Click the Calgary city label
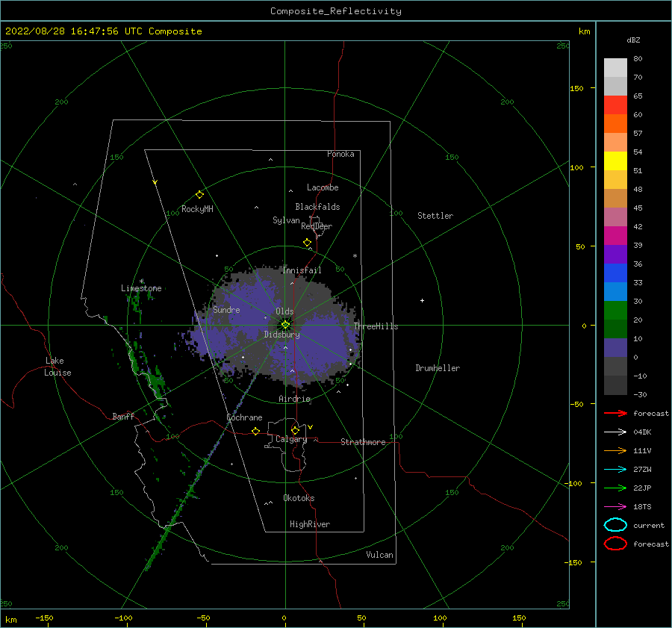This screenshot has height=628, width=672. pyautogui.click(x=291, y=439)
